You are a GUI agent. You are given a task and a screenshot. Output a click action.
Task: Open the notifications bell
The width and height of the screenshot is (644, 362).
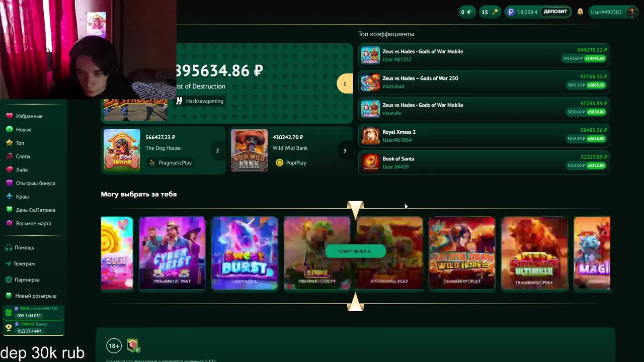pyautogui.click(x=580, y=12)
